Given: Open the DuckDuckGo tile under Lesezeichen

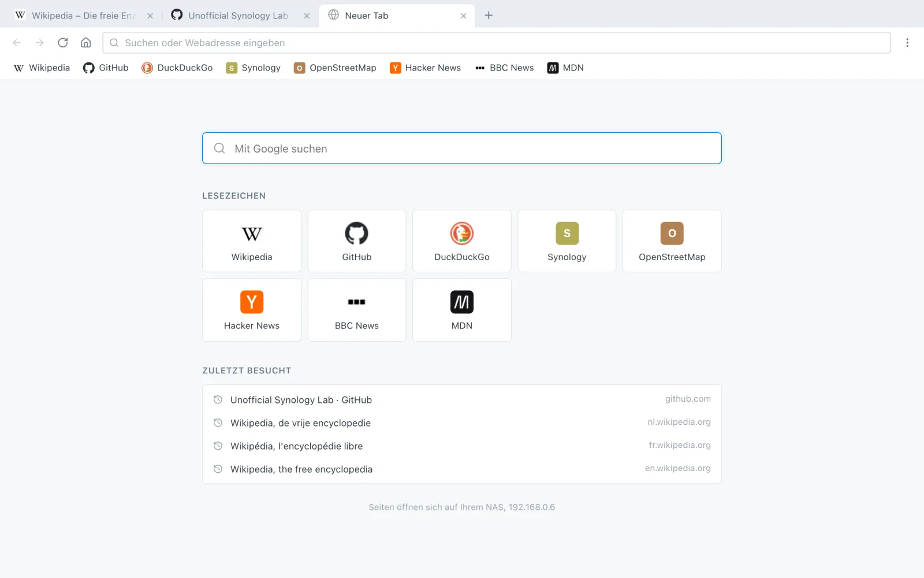Looking at the screenshot, I should (462, 241).
